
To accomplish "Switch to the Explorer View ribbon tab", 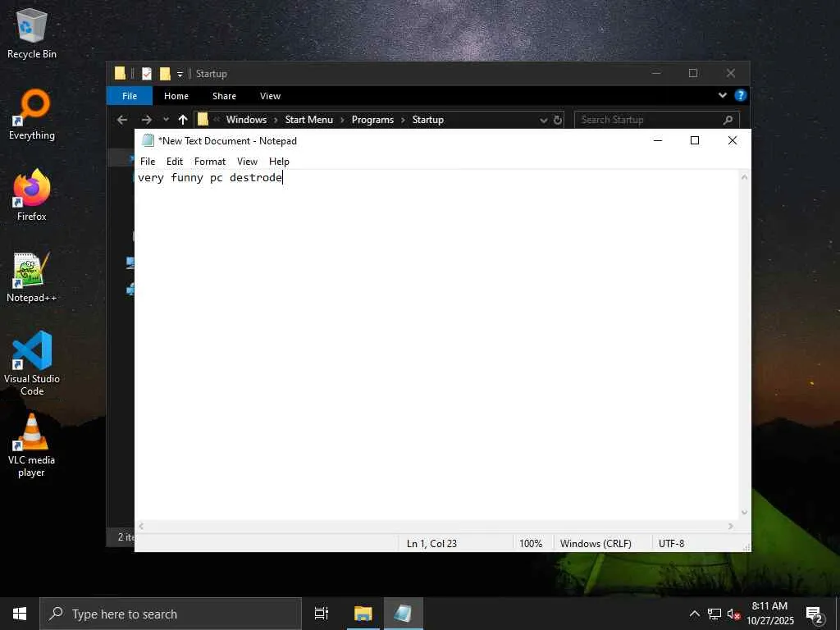I will click(x=270, y=96).
